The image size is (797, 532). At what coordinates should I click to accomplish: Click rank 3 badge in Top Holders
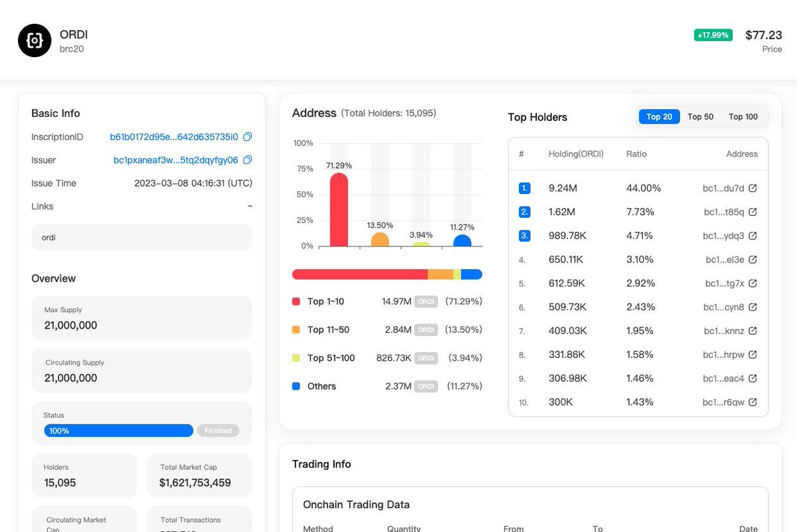pos(524,236)
